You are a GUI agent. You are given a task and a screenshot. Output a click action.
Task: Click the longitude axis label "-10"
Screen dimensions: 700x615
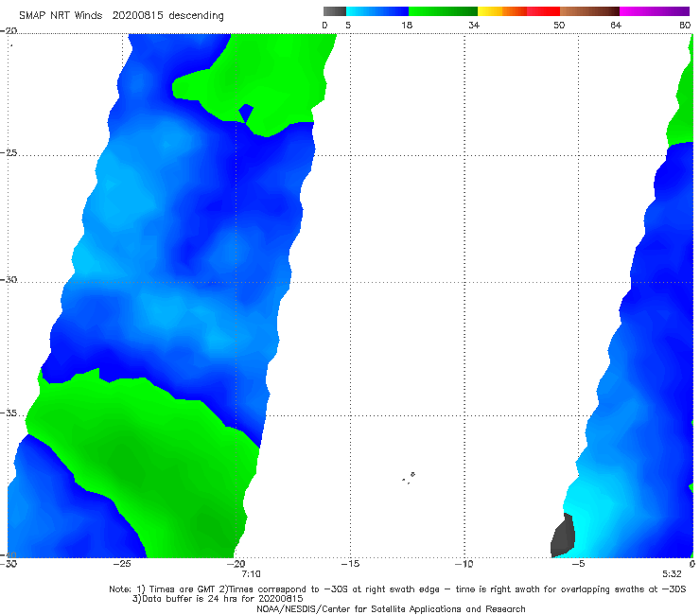(464, 564)
